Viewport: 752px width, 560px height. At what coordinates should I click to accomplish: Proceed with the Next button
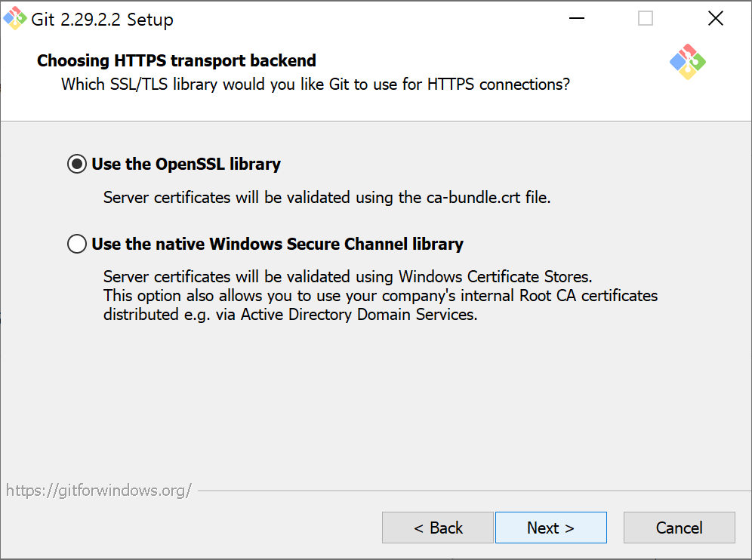551,528
